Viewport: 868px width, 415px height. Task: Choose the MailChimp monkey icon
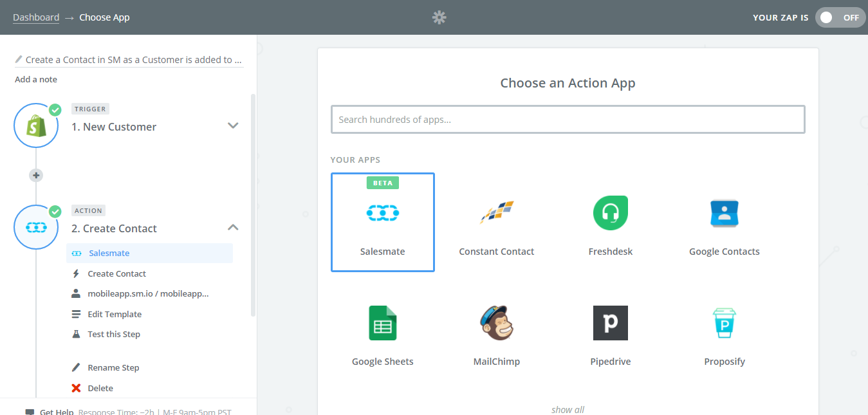[x=497, y=323]
